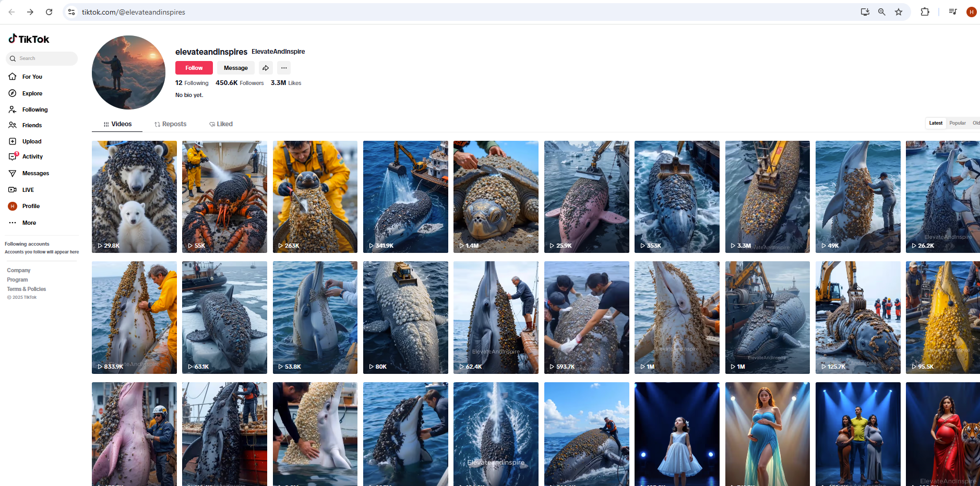Open the Upload page
The height and width of the screenshot is (486, 980).
[31, 141]
